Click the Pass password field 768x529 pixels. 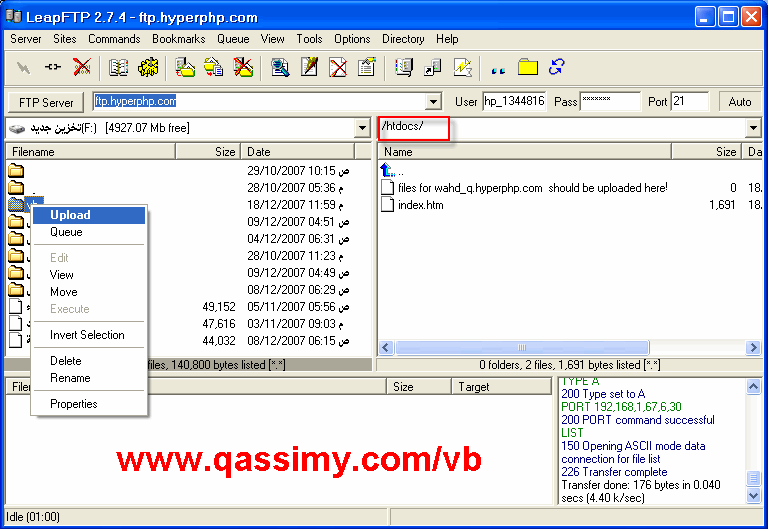[610, 101]
